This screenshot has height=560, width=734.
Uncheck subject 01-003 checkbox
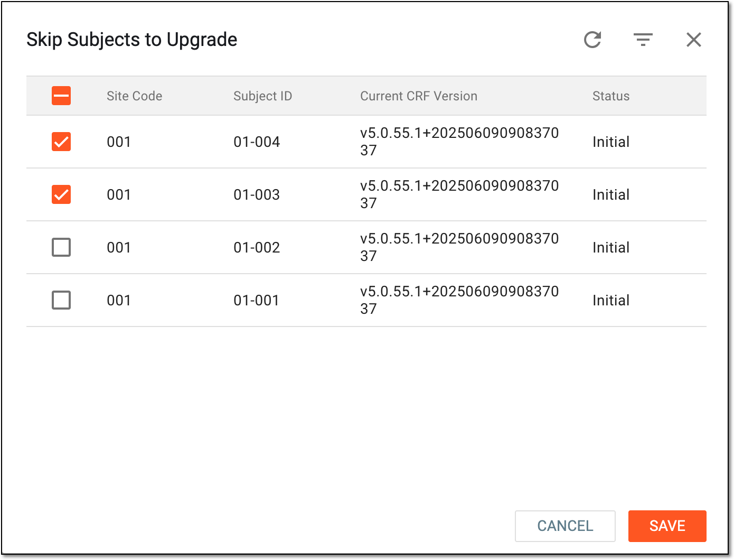pyautogui.click(x=61, y=194)
